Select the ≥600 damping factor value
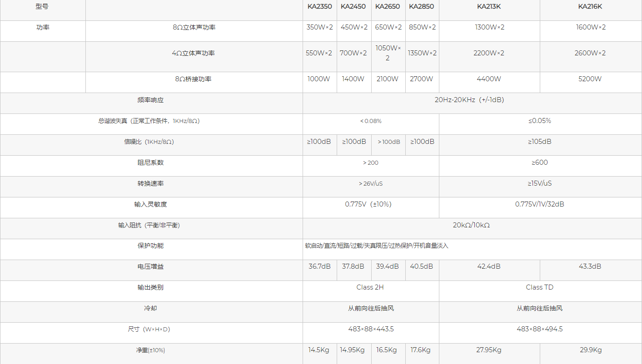This screenshot has width=642, height=364. (x=540, y=162)
